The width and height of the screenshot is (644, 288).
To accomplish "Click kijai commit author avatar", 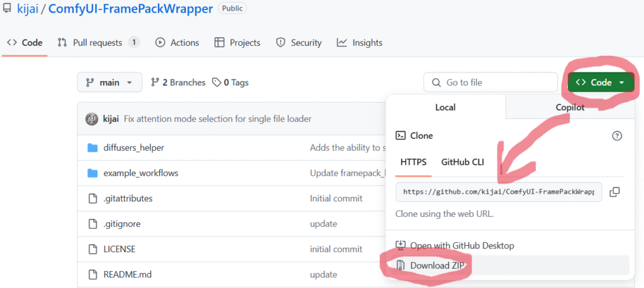I will coord(92,119).
